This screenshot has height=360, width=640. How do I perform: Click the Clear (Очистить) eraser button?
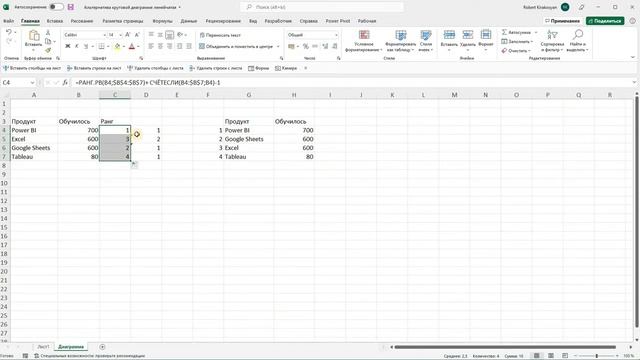(516, 51)
